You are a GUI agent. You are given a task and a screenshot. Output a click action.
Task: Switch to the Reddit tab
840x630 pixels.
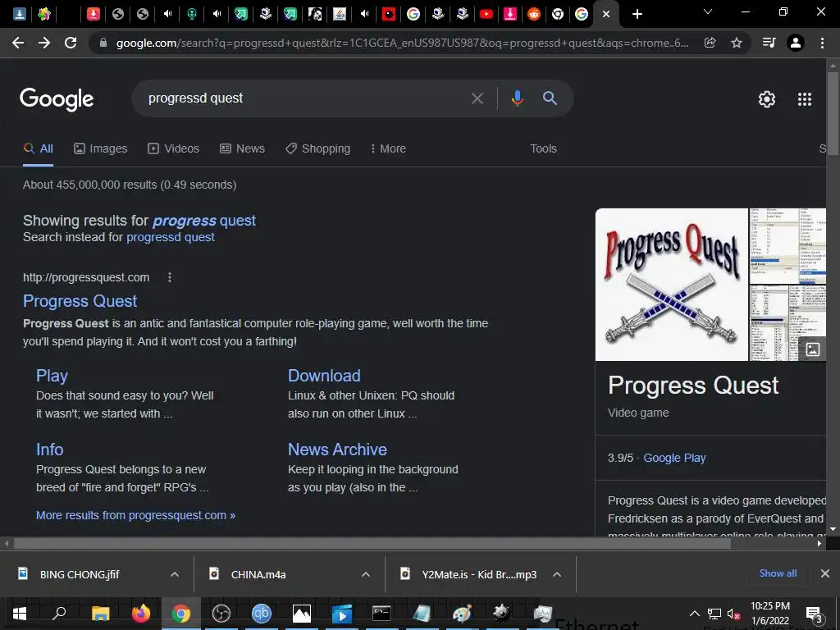pyautogui.click(x=533, y=14)
